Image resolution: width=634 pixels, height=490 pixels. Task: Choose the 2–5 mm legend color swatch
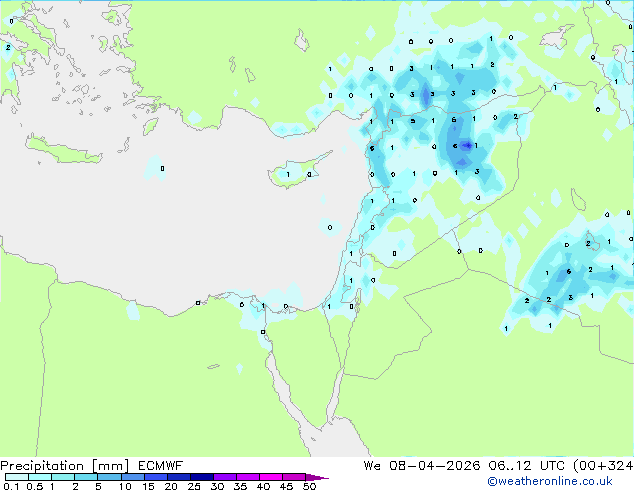pos(86,477)
